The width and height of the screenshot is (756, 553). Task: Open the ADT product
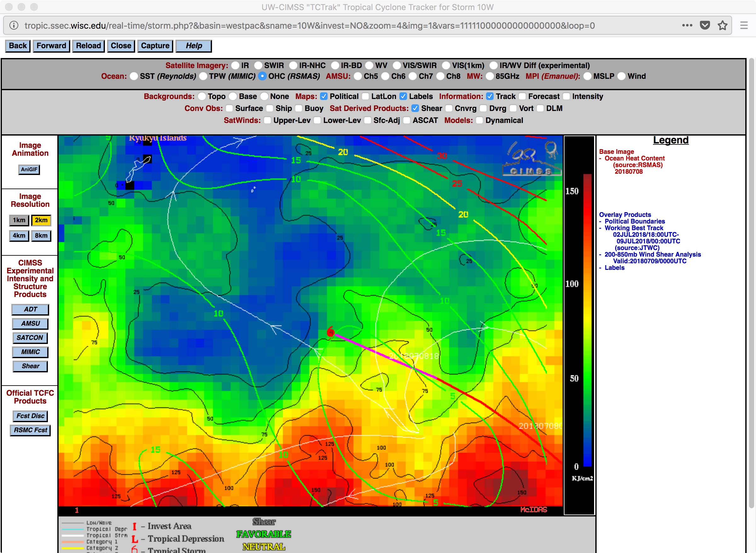coord(30,310)
